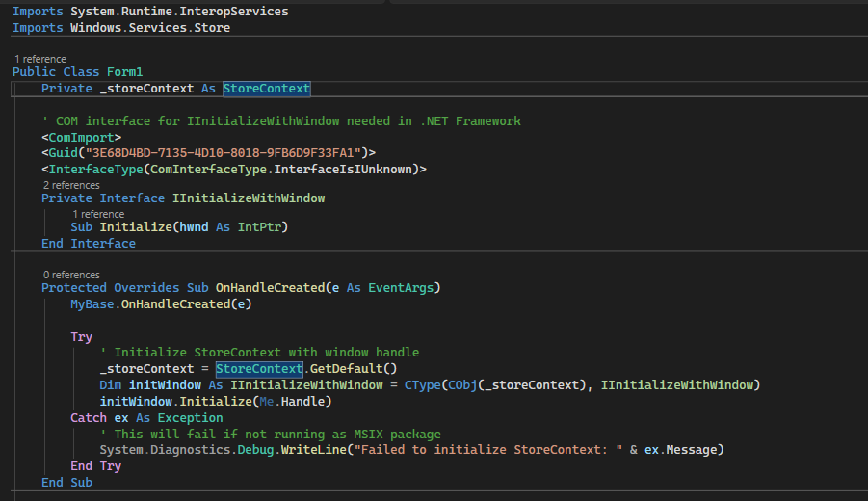868x501 pixels.
Task: Click the "CObj" conversion keyword
Action: 462,385
